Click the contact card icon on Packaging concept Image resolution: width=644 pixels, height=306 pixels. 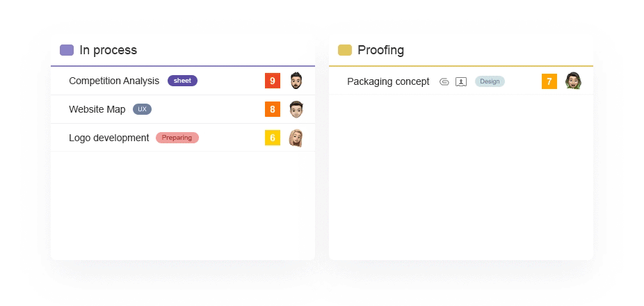[461, 82]
